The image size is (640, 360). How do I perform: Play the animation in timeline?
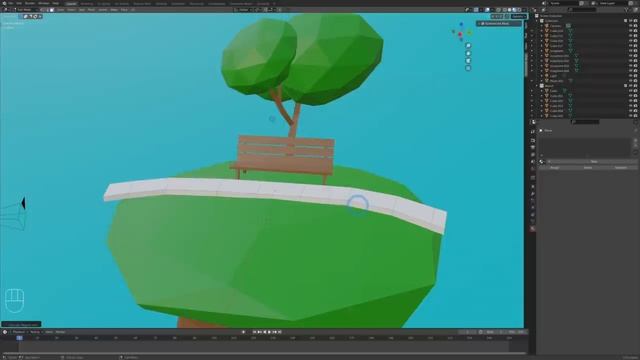269,332
